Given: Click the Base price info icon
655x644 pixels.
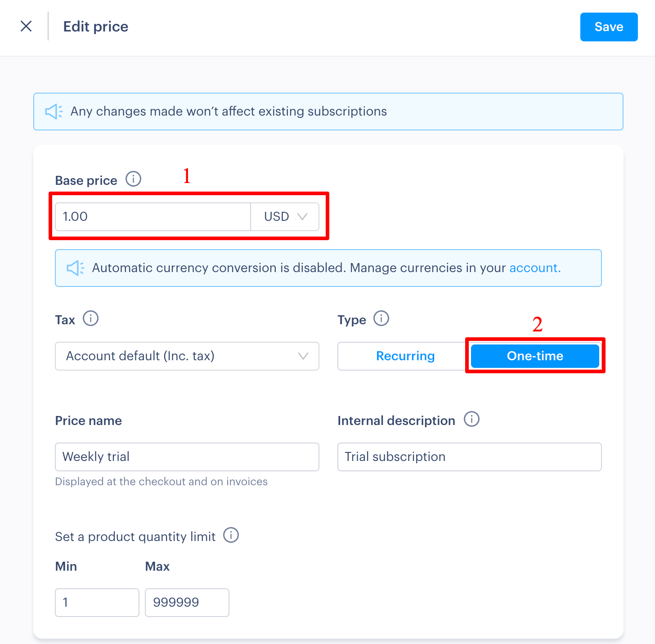Looking at the screenshot, I should 133,179.
